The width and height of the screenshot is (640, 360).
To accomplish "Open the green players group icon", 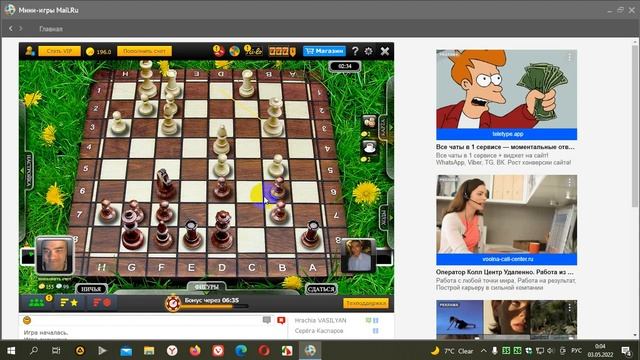I will pos(37,303).
